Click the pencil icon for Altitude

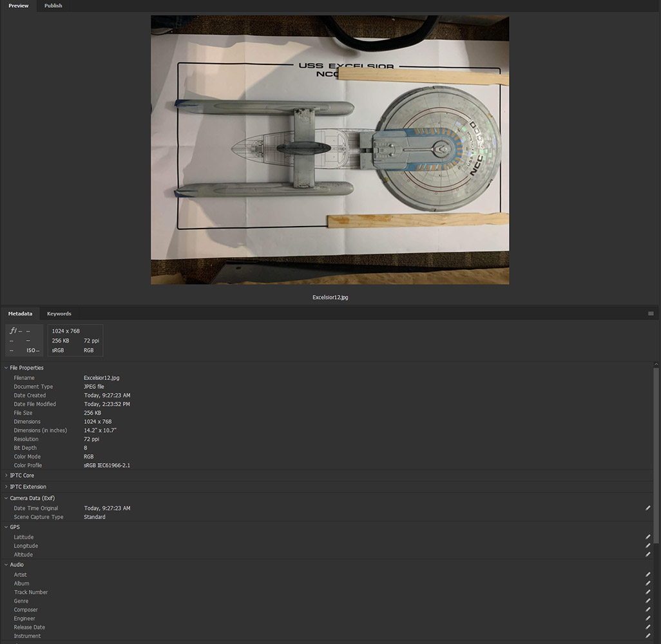coord(648,554)
